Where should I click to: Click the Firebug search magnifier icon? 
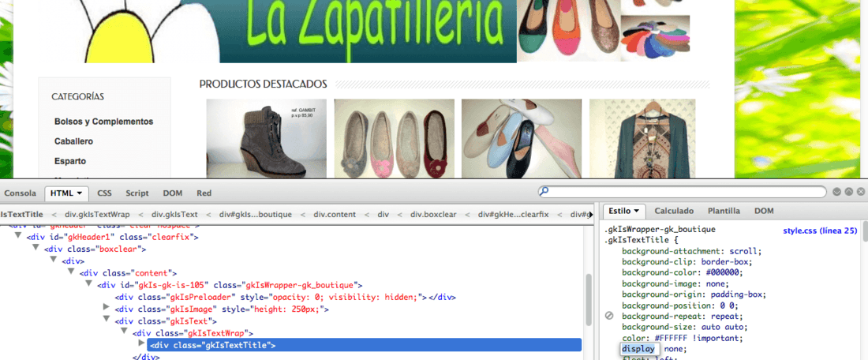[x=544, y=192]
